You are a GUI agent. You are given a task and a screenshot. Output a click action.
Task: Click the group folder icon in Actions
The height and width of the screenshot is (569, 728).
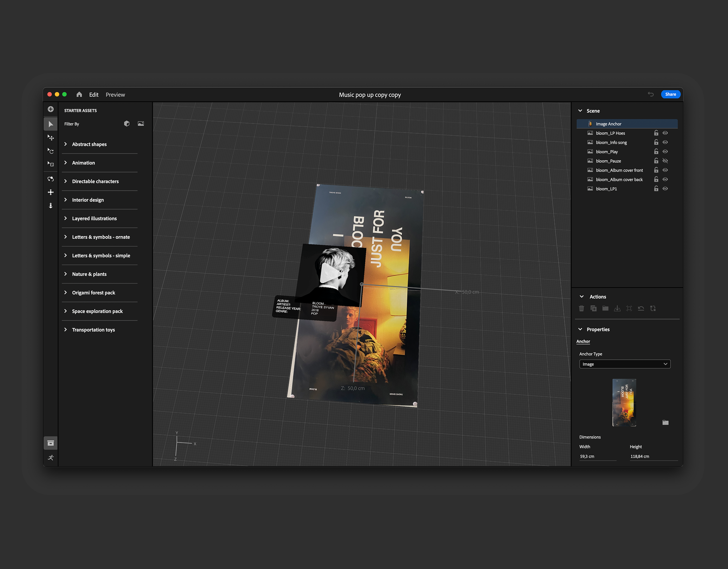click(x=605, y=308)
